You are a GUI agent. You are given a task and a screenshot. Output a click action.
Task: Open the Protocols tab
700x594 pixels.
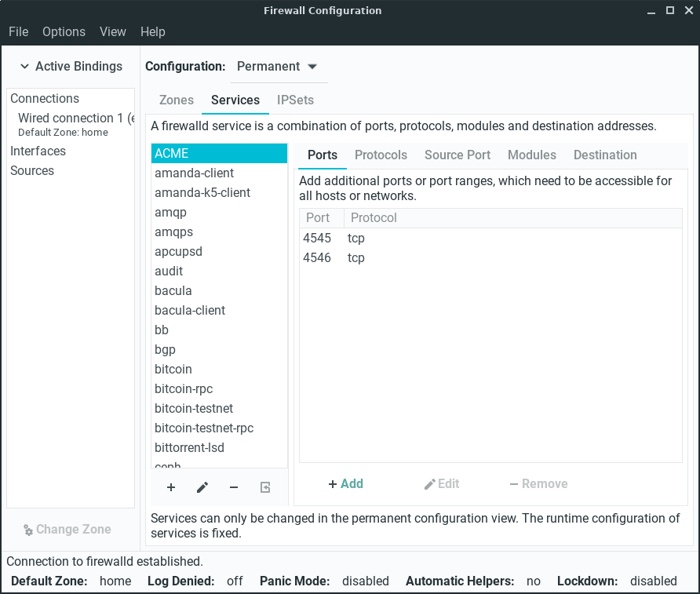click(381, 155)
